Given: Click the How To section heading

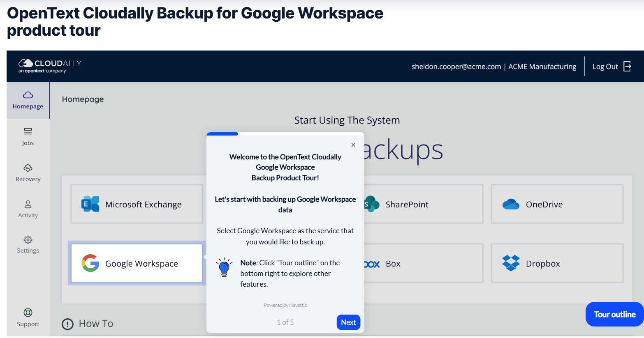Looking at the screenshot, I should point(96,324).
